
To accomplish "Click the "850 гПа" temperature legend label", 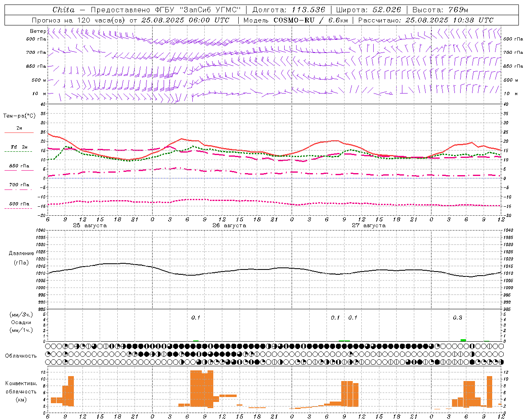I will click(x=19, y=166).
